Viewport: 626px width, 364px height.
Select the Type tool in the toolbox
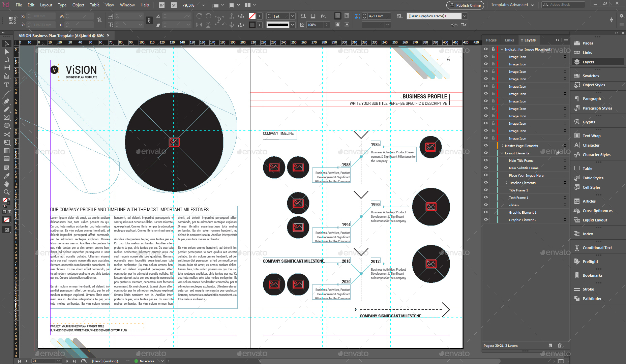pyautogui.click(x=6, y=85)
